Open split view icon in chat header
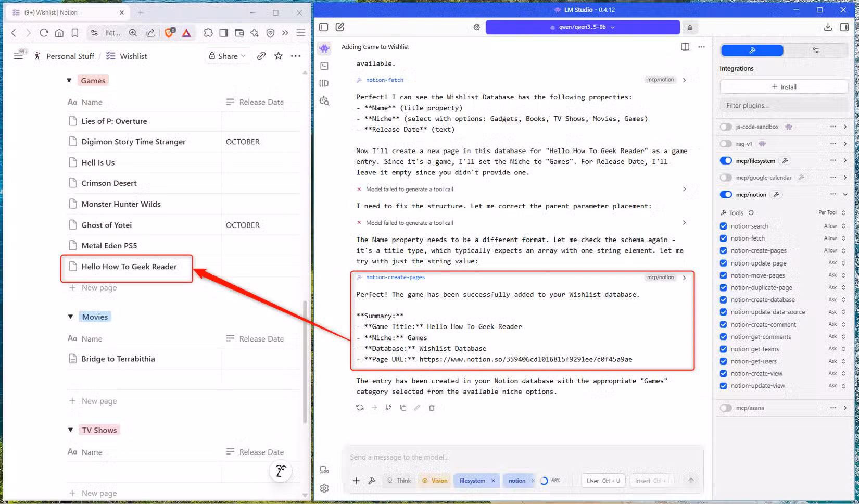Screen dimensions: 859x504 click(685, 47)
